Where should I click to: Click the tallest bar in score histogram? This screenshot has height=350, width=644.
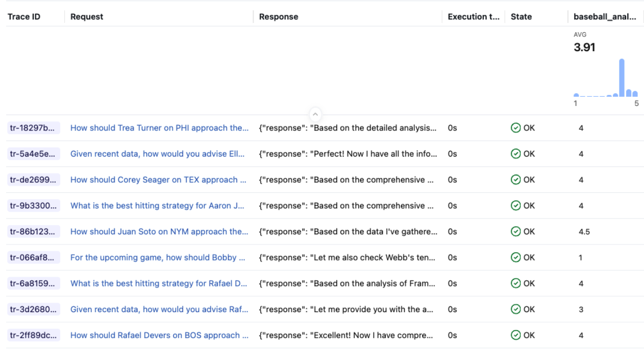pyautogui.click(x=622, y=78)
